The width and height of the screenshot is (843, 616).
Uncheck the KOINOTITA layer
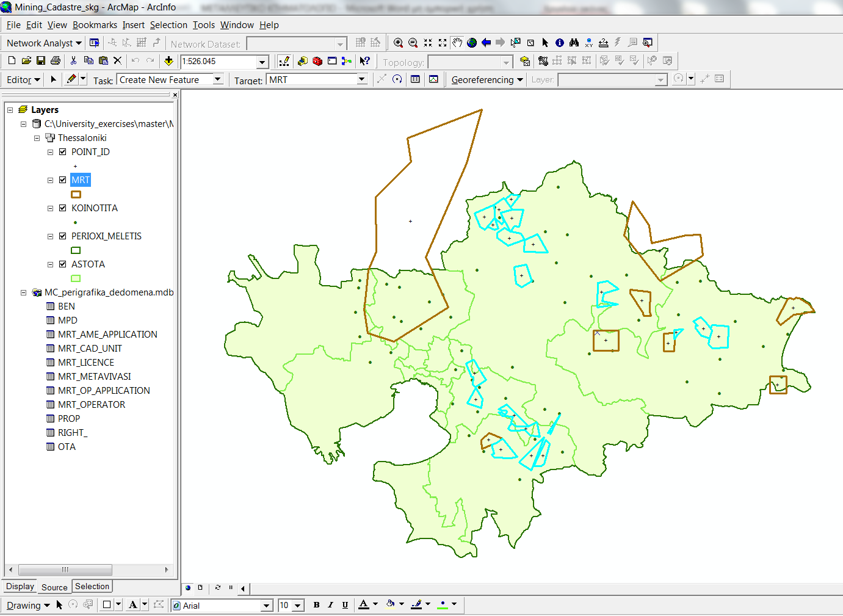click(62, 208)
